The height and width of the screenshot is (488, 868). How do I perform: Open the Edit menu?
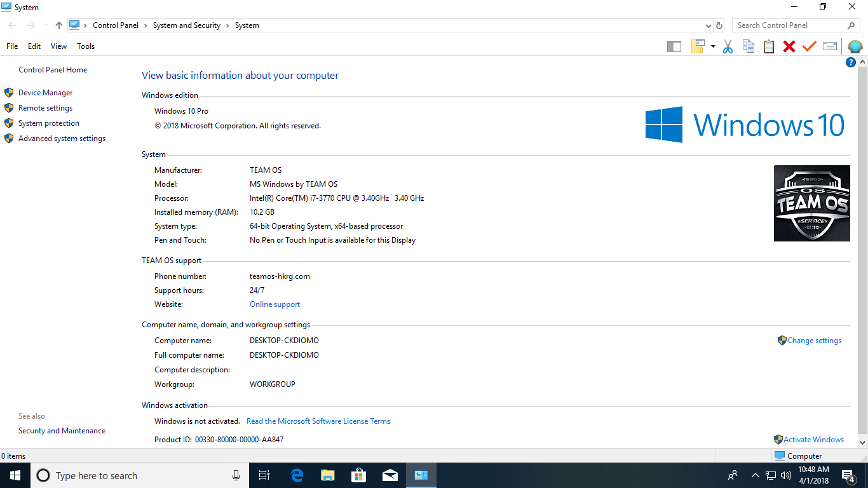point(34,46)
